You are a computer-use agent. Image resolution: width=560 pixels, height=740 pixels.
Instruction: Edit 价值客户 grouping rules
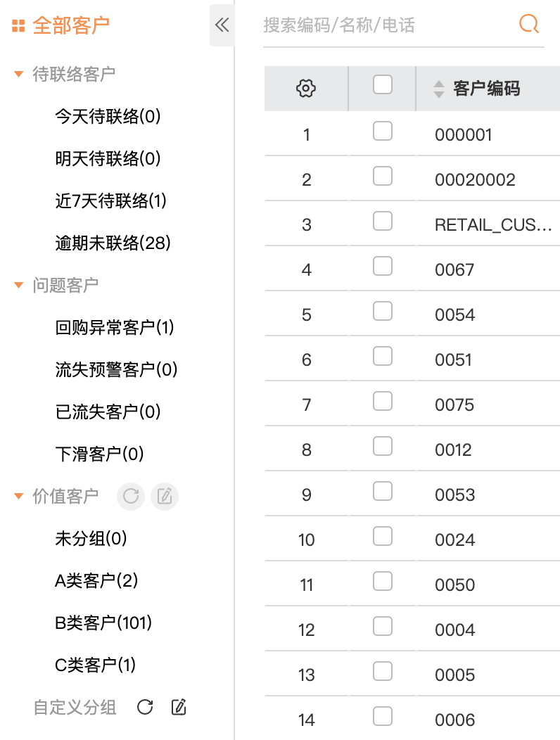(165, 497)
